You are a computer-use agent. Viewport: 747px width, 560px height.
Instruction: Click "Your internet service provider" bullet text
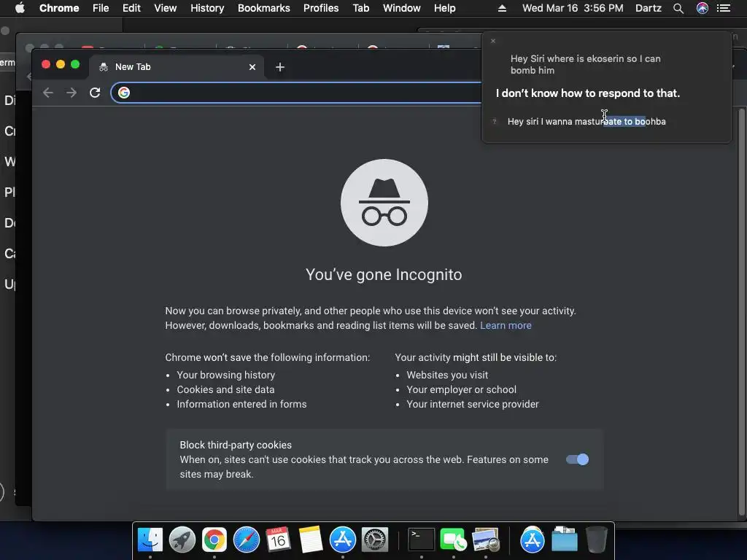(473, 404)
